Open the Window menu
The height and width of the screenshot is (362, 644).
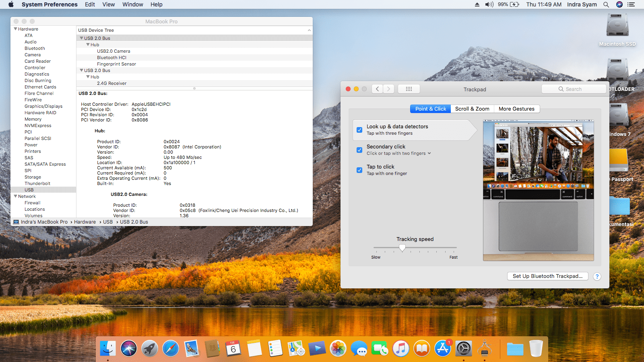coord(133,4)
